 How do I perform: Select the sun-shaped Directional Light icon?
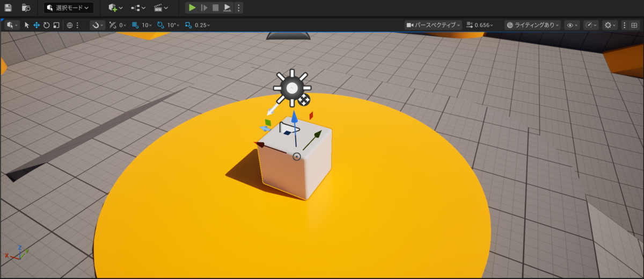pyautogui.click(x=292, y=88)
